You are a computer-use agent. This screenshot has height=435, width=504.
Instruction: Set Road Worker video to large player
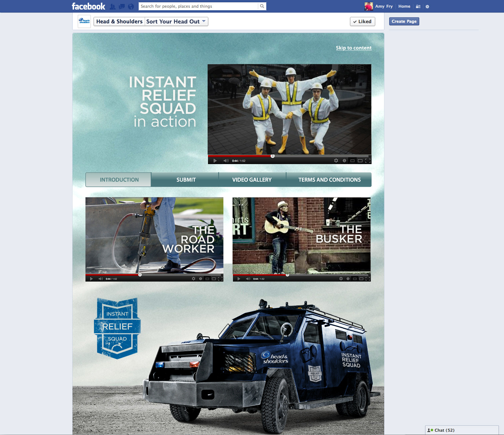214,279
